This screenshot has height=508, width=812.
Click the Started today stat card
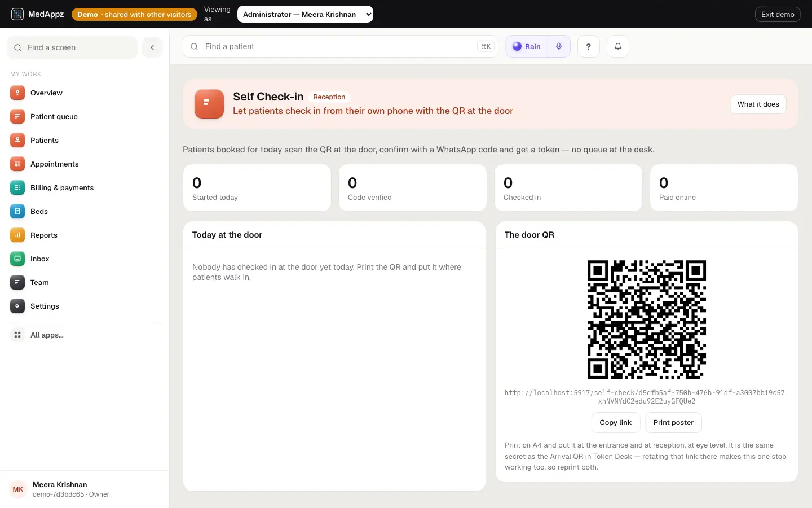pos(257,188)
